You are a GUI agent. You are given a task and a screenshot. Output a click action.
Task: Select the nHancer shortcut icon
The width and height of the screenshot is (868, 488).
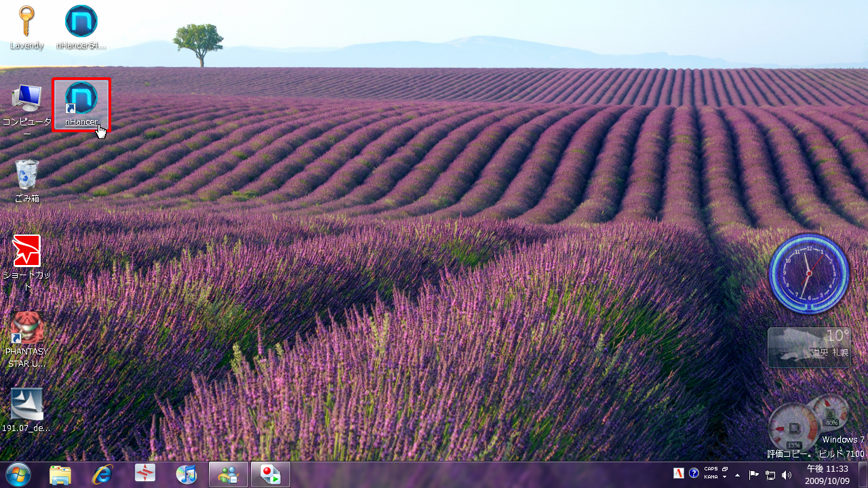[81, 104]
